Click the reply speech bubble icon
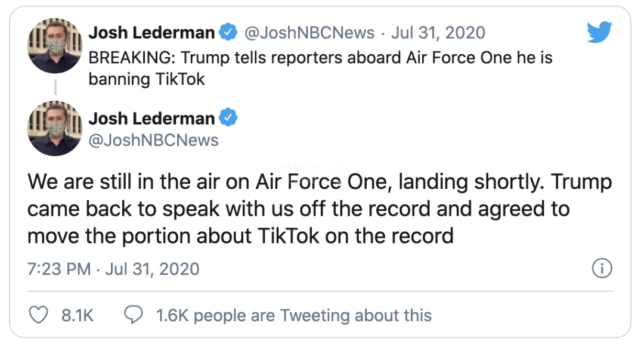Screen dimensions: 644x345 tap(134, 315)
